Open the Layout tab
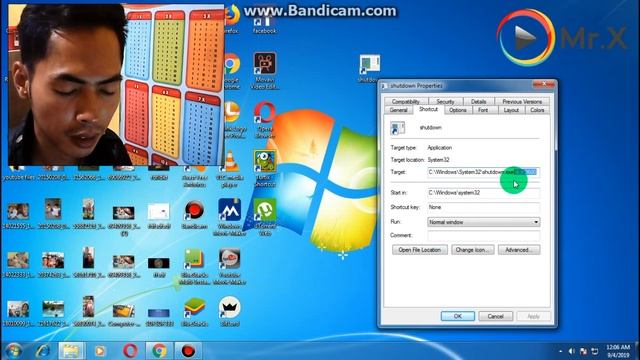Image resolution: width=640 pixels, height=360 pixels. pos(511,110)
